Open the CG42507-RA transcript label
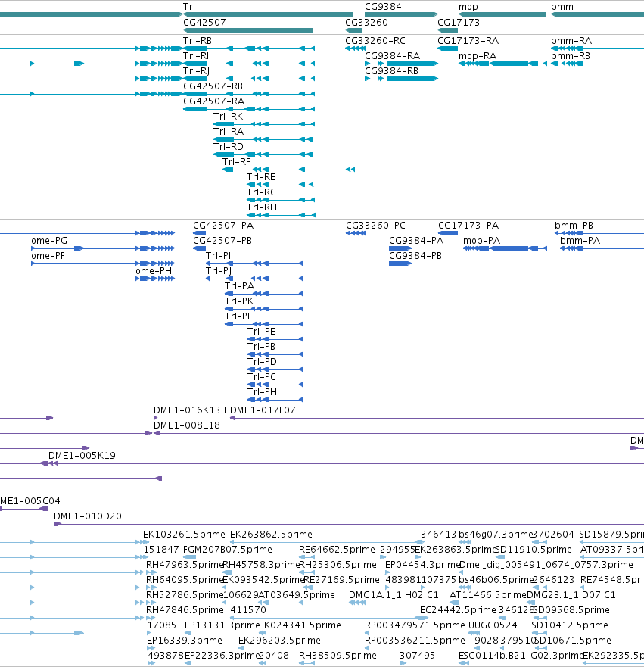644x667 pixels. tap(214, 101)
